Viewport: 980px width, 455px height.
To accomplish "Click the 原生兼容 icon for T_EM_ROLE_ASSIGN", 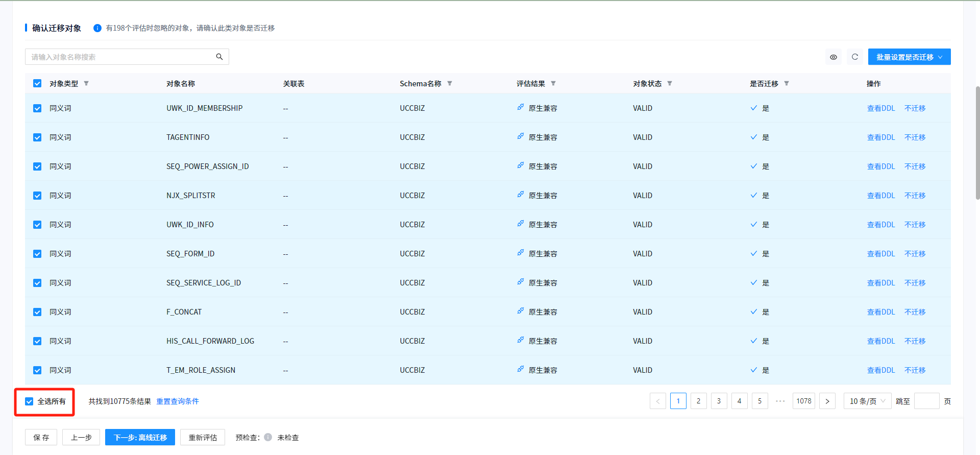I will tap(521, 369).
